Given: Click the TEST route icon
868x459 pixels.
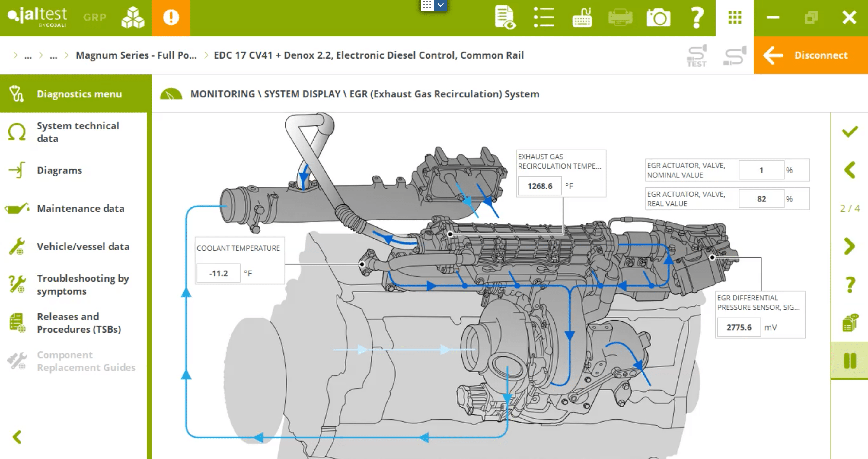Looking at the screenshot, I should click(x=697, y=55).
